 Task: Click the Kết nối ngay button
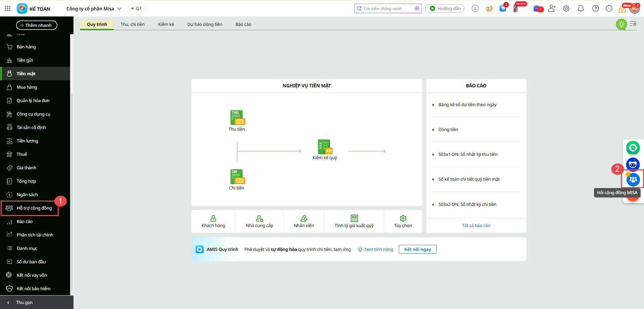pos(418,249)
